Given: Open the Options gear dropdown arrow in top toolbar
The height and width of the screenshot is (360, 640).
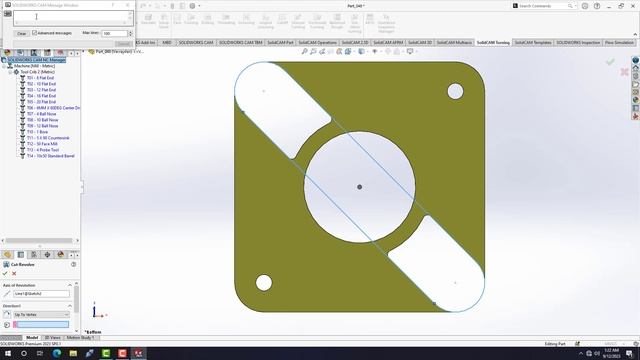Looking at the screenshot, I should coord(199,6).
